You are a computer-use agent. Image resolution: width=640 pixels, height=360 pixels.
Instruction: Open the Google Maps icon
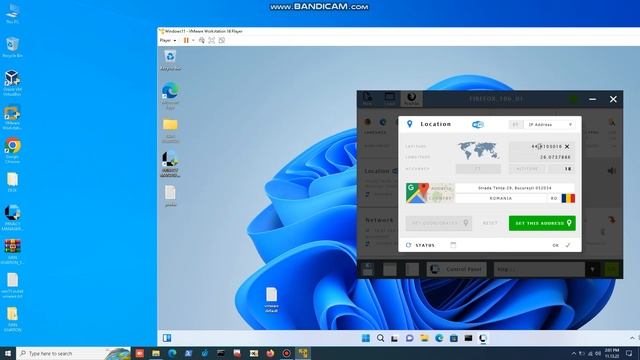click(417, 193)
